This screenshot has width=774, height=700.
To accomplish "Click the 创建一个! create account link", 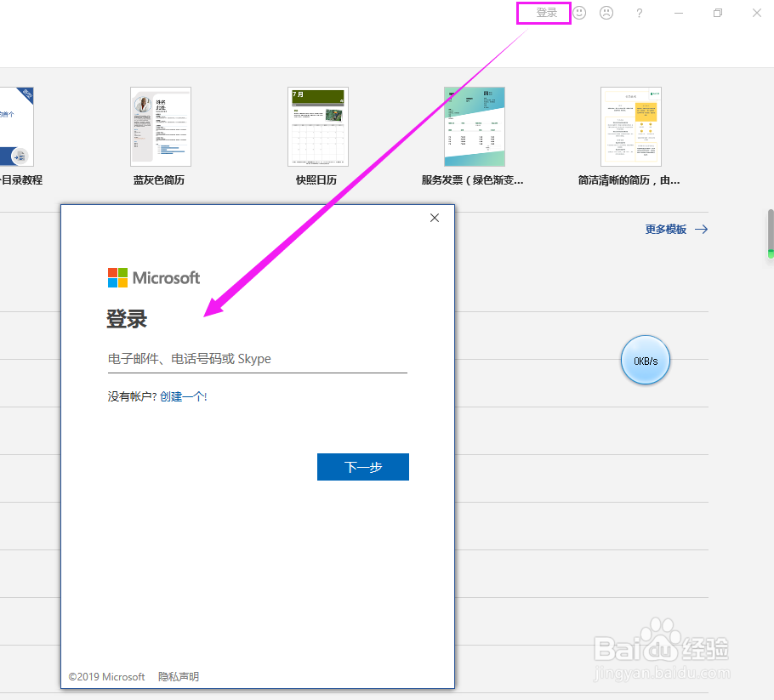I will [184, 396].
